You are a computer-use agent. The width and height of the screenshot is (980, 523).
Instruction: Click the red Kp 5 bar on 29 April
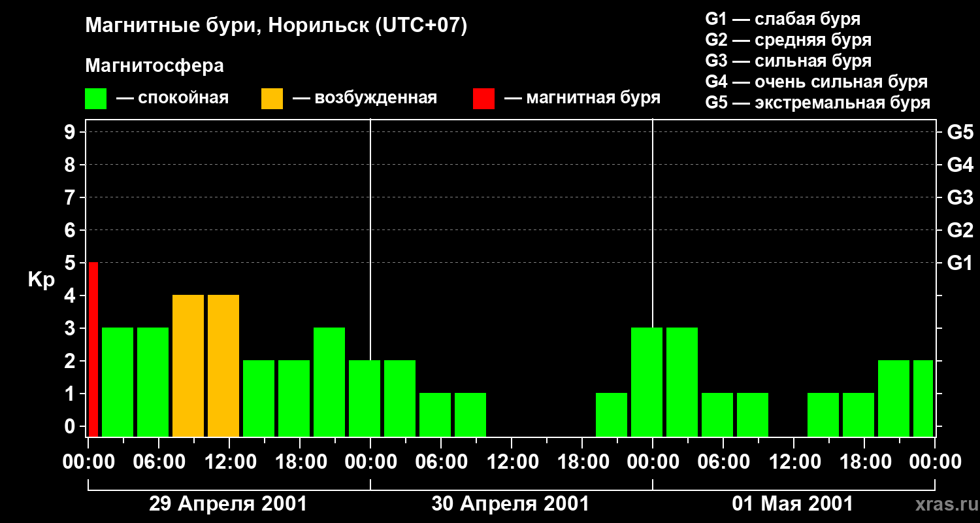93,349
